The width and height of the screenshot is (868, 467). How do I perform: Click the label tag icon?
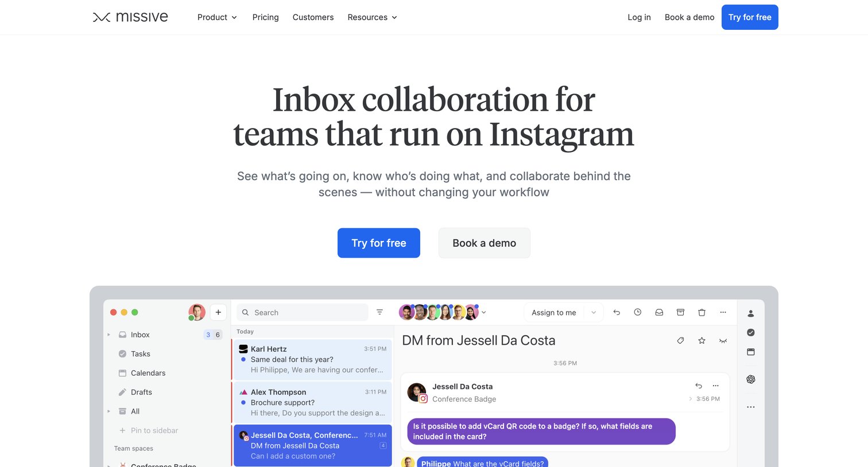point(680,340)
